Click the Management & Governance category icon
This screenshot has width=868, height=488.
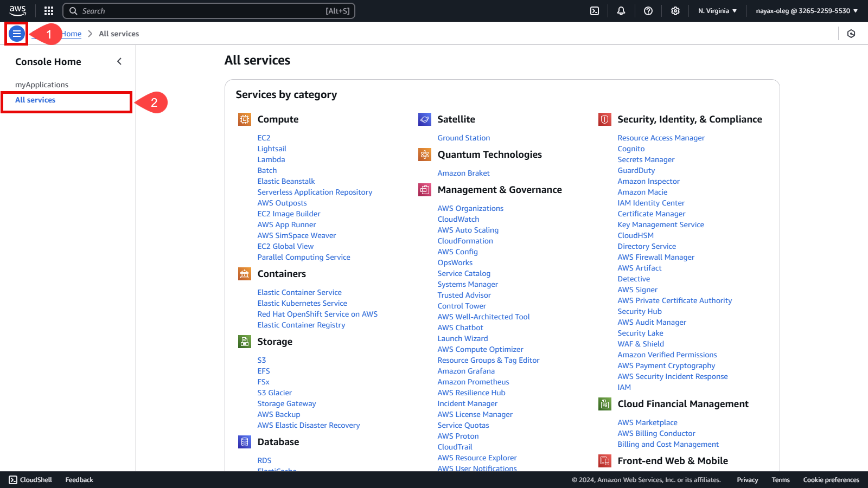(425, 190)
